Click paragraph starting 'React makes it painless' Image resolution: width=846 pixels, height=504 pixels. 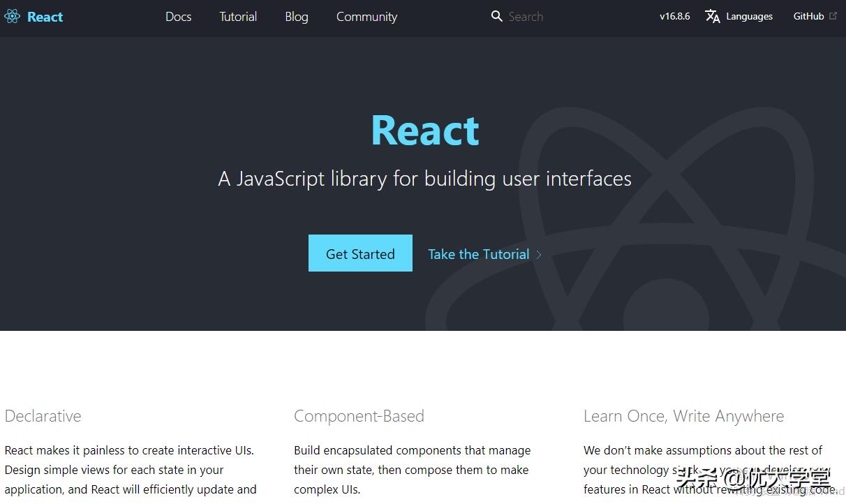[131, 470]
